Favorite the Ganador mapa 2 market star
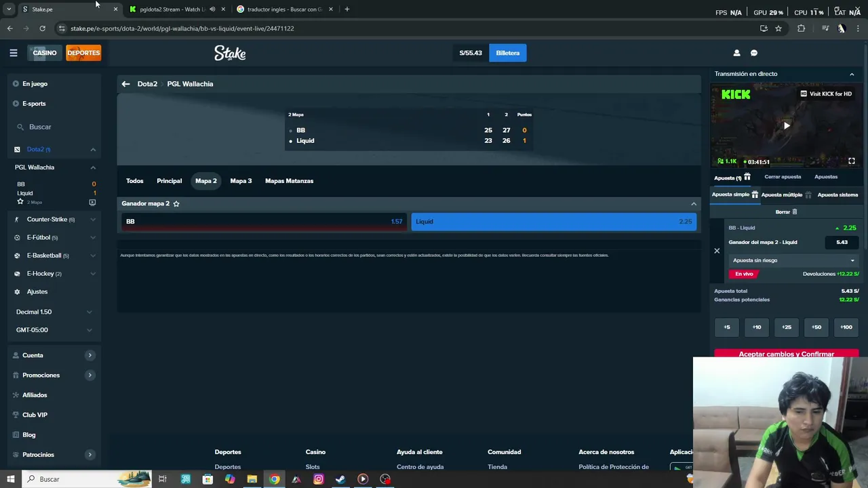The height and width of the screenshot is (488, 868). 176,203
